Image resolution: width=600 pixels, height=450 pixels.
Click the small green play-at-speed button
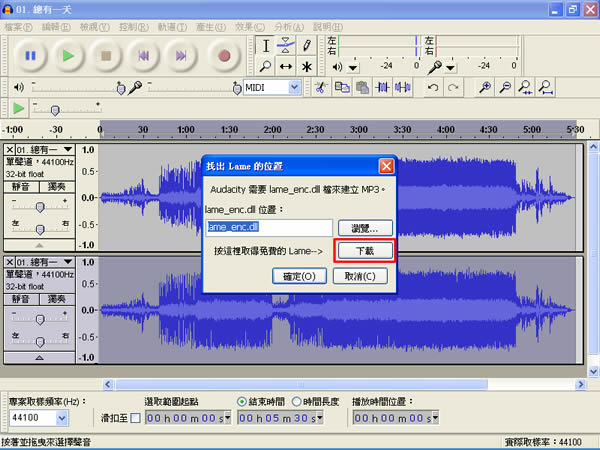tap(18, 108)
